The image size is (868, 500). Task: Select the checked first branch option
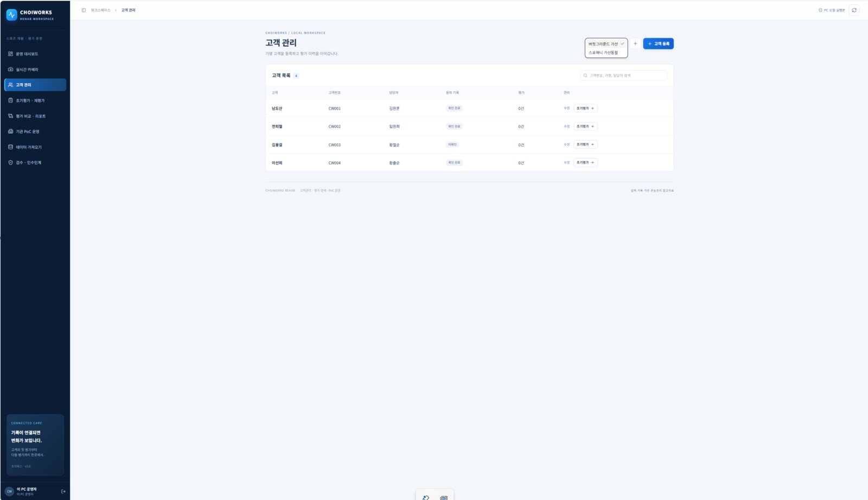pos(606,44)
